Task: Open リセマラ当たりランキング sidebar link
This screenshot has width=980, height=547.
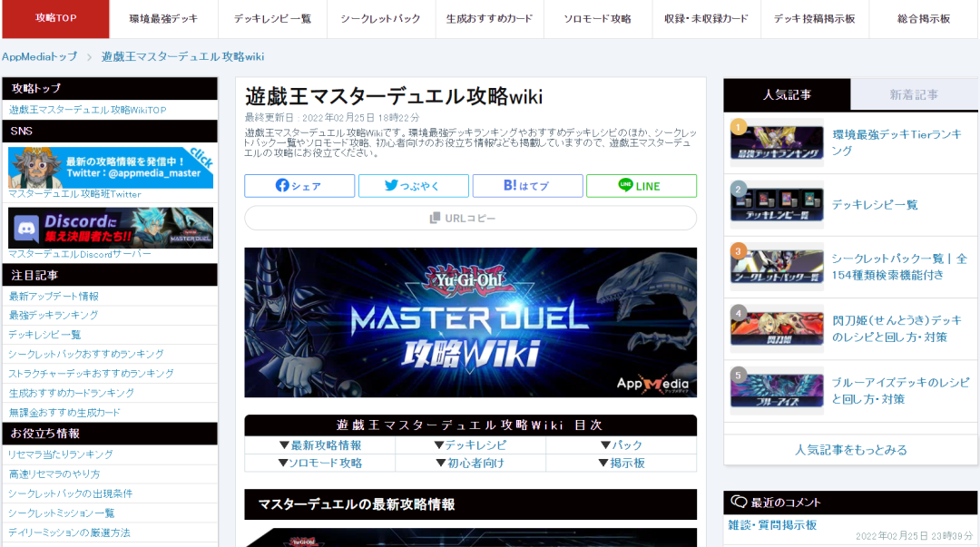Action: 61,454
